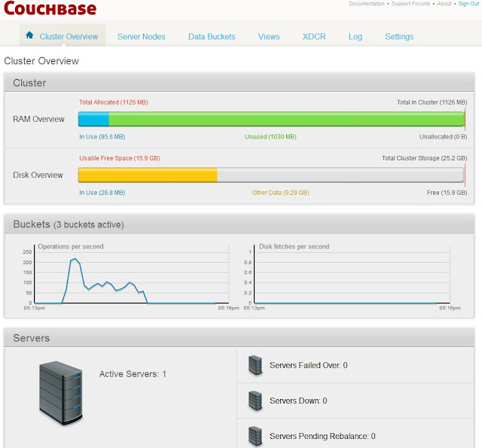Click the Usable Free Space (15.9 GB) label
This screenshot has width=482, height=448.
(x=120, y=158)
